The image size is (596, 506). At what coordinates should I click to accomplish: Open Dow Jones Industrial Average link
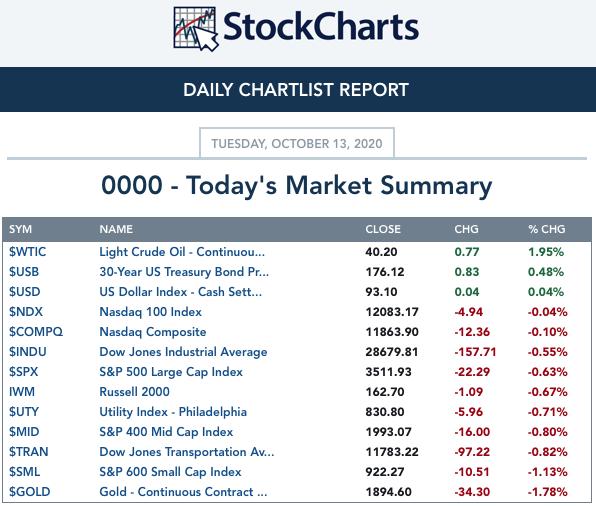coord(183,352)
